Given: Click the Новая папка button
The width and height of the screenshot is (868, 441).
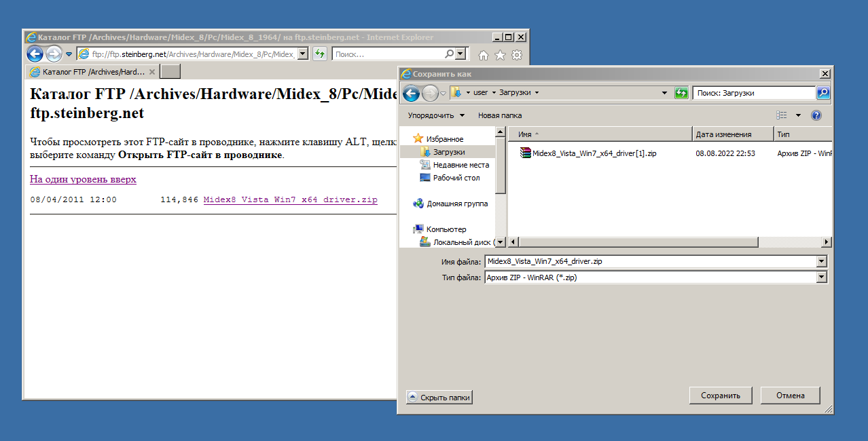Looking at the screenshot, I should tap(500, 115).
